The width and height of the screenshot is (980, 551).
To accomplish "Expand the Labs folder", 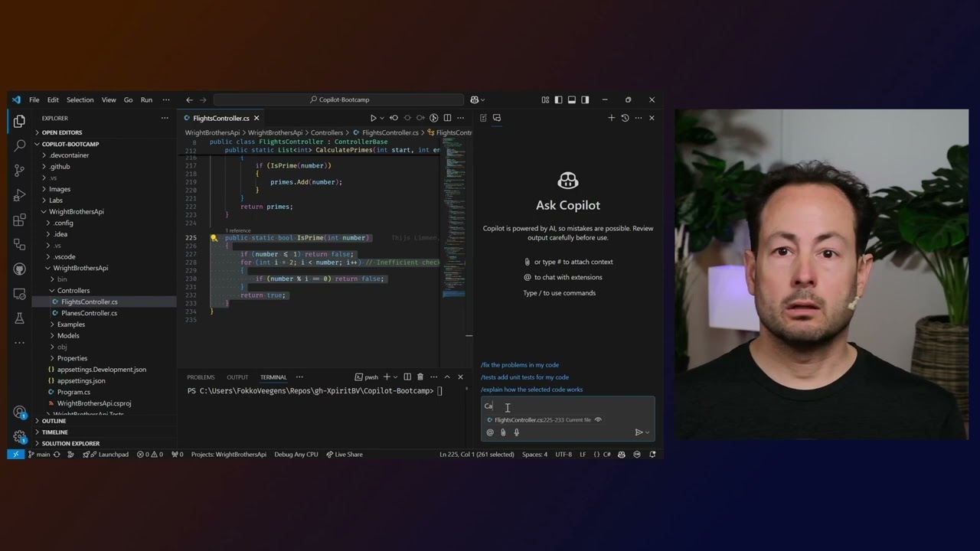I will tap(56, 201).
